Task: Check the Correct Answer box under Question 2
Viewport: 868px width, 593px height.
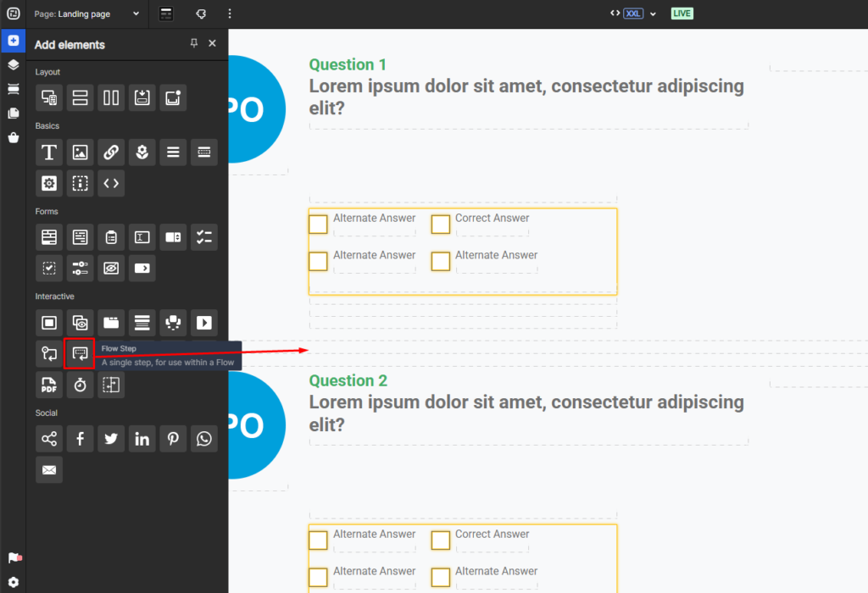Action: coord(441,540)
